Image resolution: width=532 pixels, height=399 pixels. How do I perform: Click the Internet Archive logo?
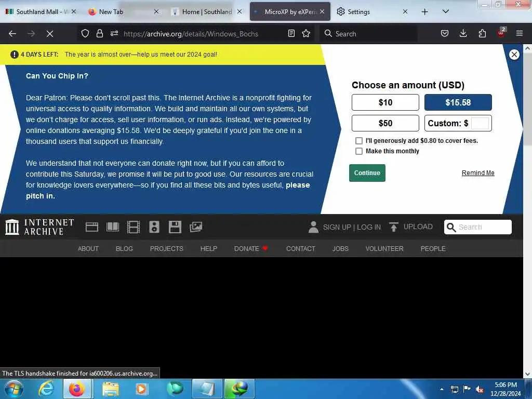[x=39, y=227]
